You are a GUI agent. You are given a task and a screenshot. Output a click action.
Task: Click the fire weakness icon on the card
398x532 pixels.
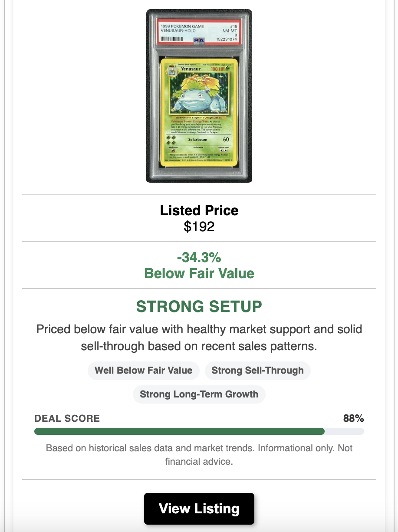pos(173,150)
